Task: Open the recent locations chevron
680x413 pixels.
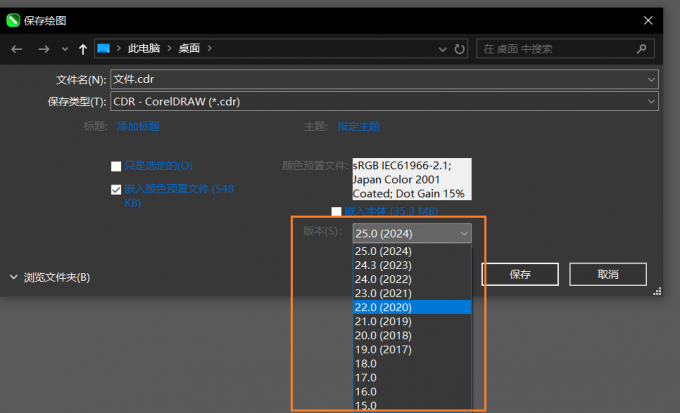Action: pos(65,49)
